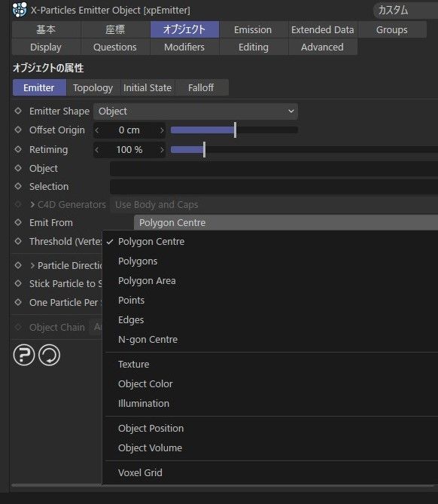Choose N-gon Centre option
The image size is (438, 504).
click(270, 340)
